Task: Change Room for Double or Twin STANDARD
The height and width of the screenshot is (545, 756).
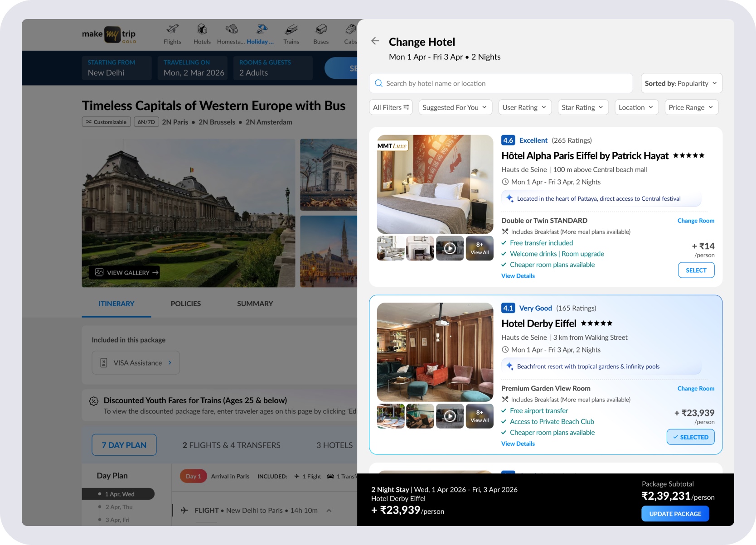Action: tap(696, 221)
